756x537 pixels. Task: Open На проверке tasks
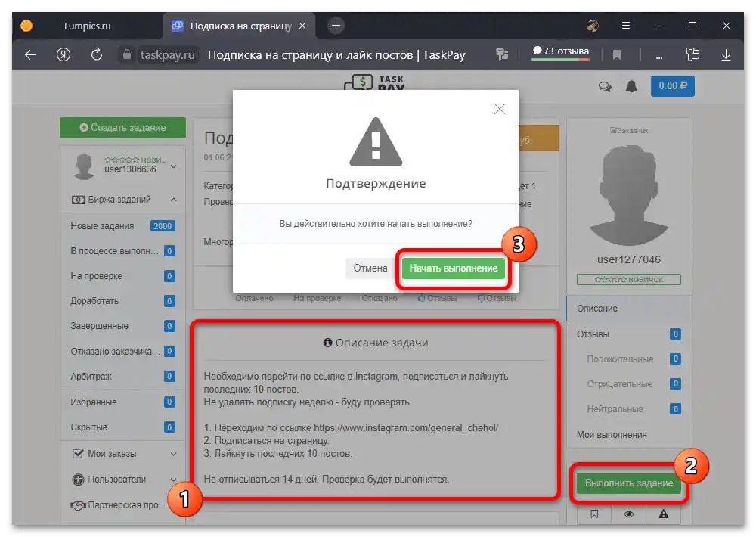123,276
